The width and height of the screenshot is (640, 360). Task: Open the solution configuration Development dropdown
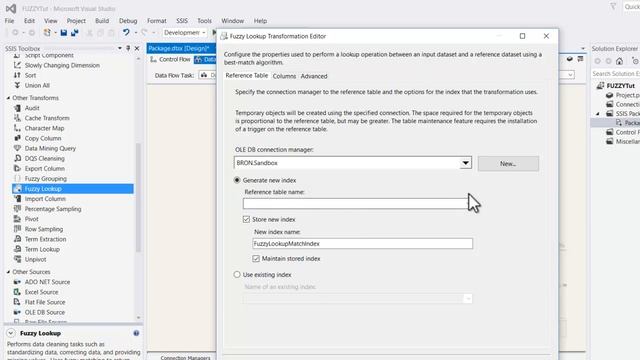pos(184,33)
